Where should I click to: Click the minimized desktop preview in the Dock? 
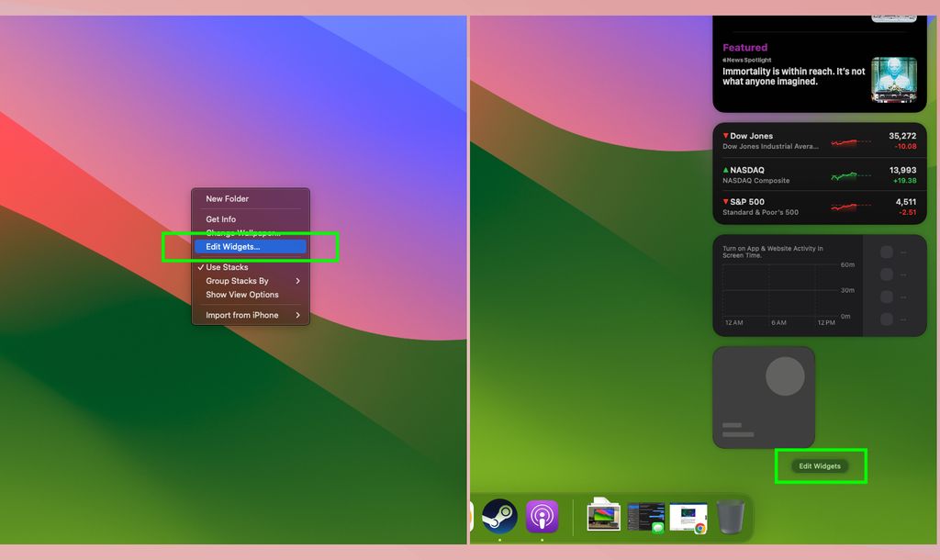click(x=604, y=516)
